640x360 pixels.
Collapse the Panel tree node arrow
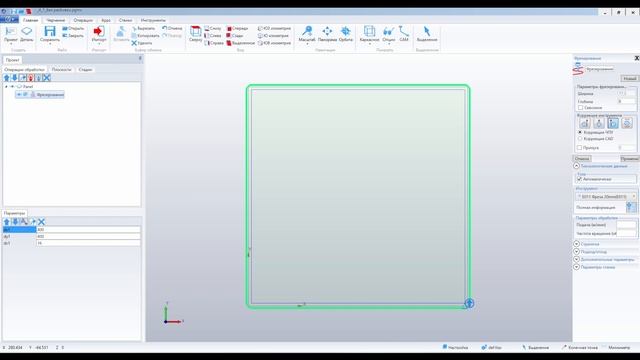pyautogui.click(x=6, y=87)
